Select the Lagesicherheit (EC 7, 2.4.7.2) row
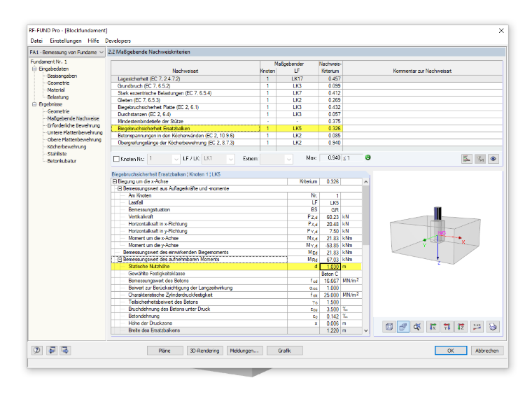 (307, 78)
